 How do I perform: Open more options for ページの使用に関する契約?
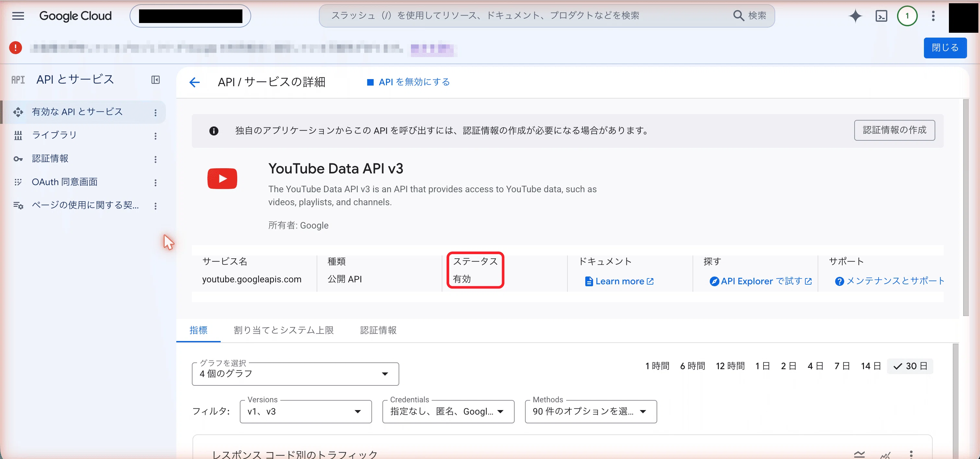[x=155, y=206]
